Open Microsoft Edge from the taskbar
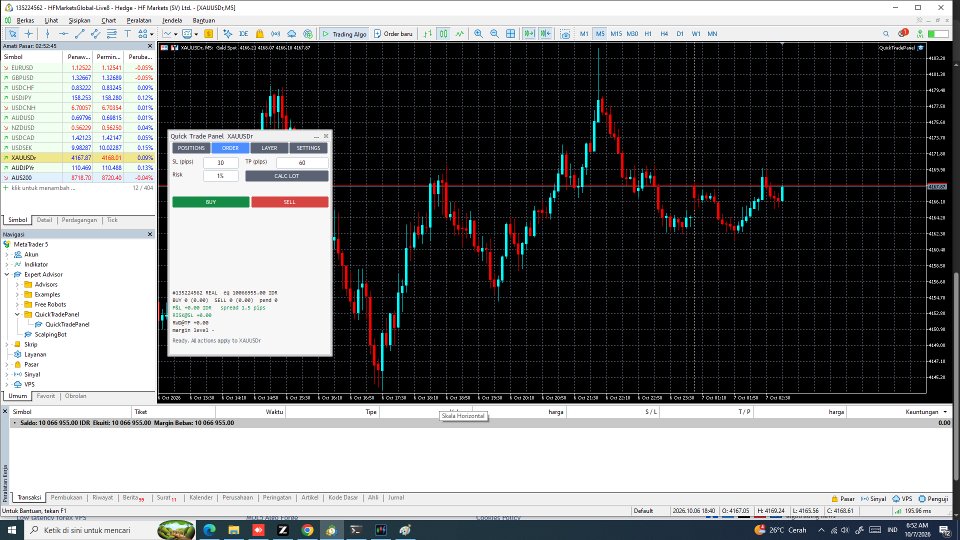 (209, 530)
